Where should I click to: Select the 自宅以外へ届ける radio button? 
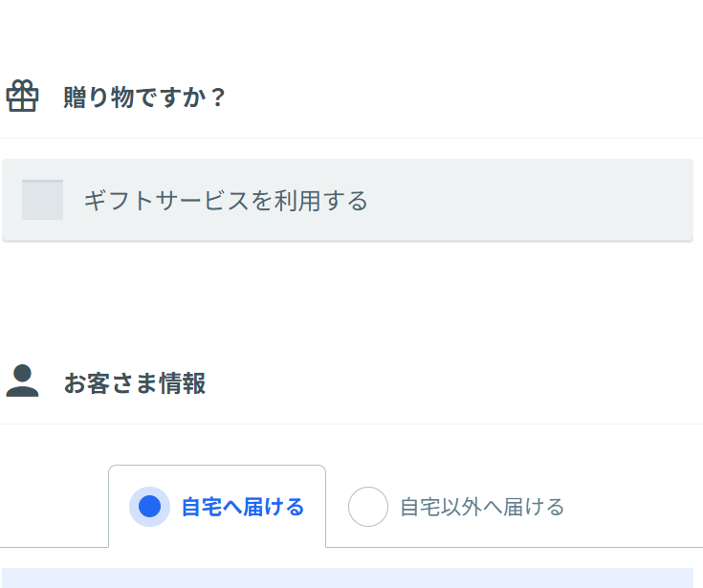367,507
